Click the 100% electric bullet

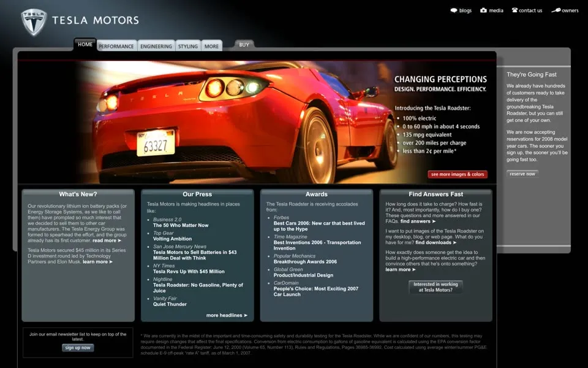(x=419, y=118)
